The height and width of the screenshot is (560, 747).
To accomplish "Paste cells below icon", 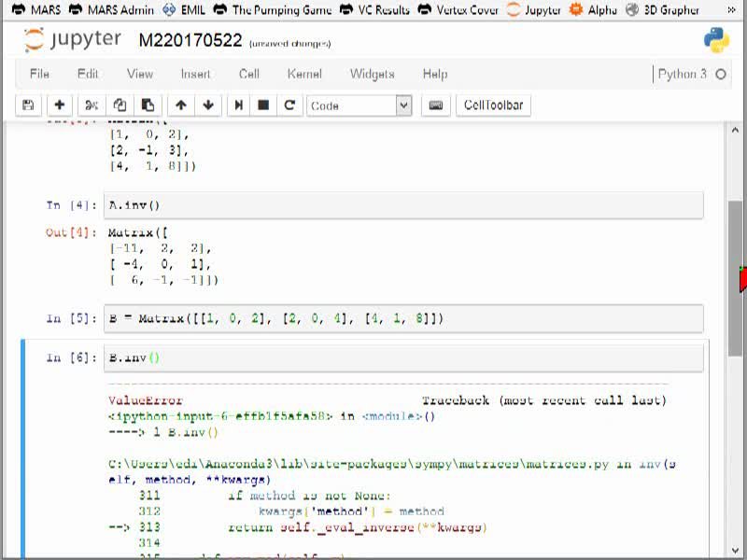I will (x=148, y=105).
